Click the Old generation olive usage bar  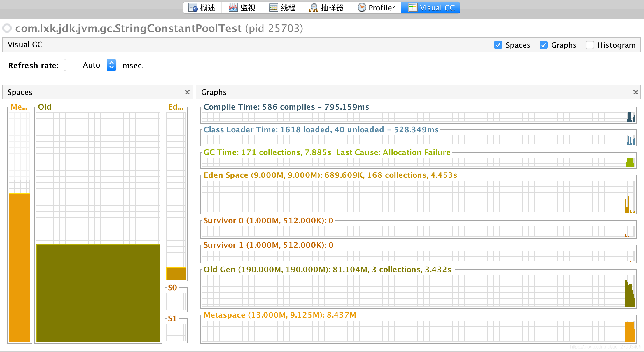point(98,293)
